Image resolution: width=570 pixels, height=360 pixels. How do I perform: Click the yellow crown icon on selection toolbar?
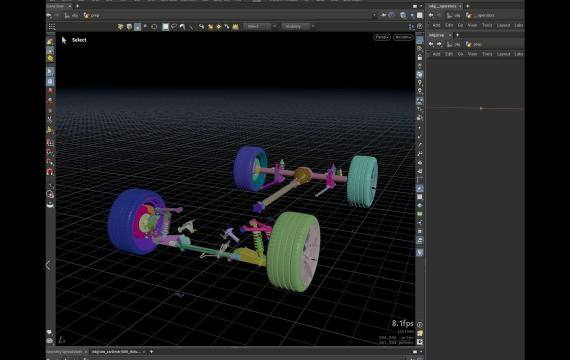coord(236,27)
